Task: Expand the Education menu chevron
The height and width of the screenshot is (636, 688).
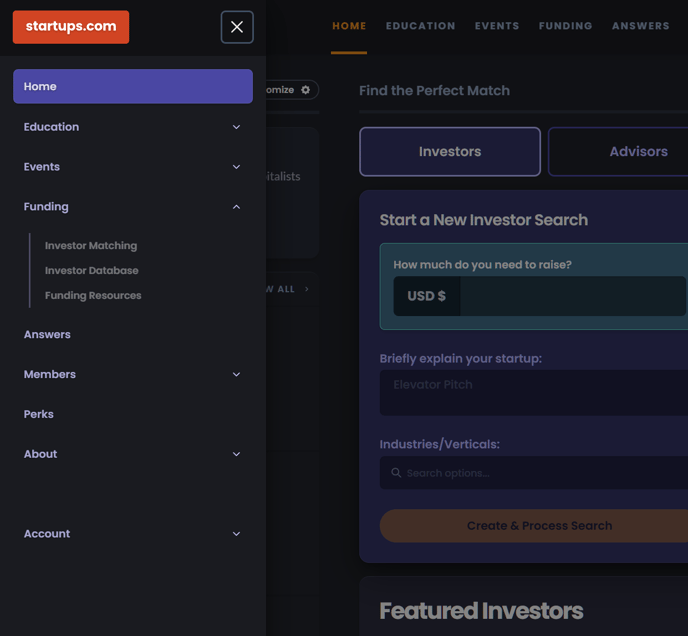Action: coord(236,127)
